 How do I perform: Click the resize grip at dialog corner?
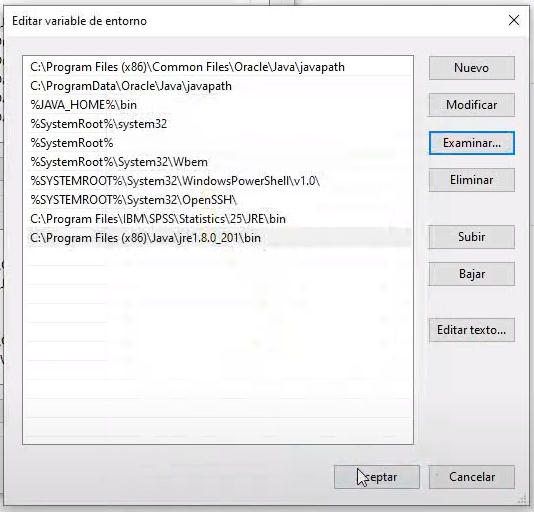click(522, 499)
